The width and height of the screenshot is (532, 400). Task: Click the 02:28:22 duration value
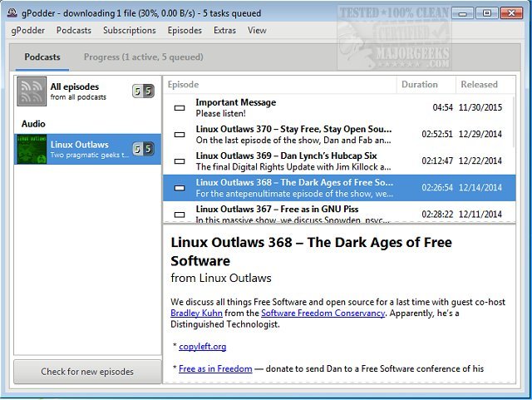(437, 215)
